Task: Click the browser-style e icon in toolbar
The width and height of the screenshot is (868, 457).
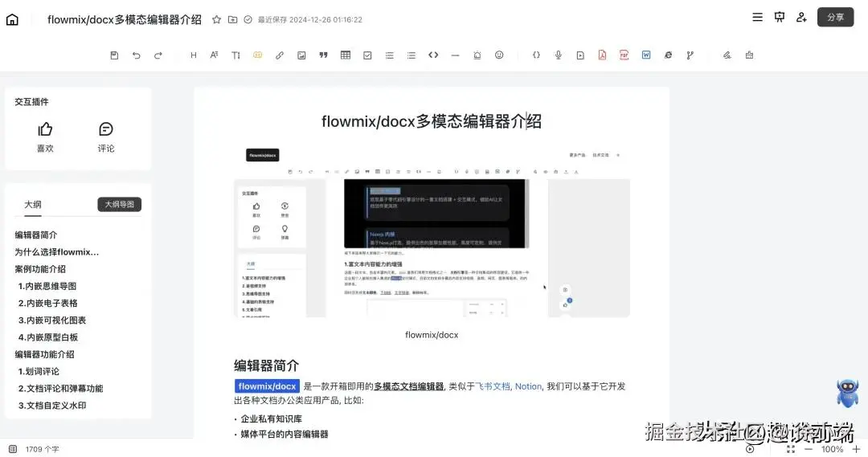Action: [x=668, y=55]
